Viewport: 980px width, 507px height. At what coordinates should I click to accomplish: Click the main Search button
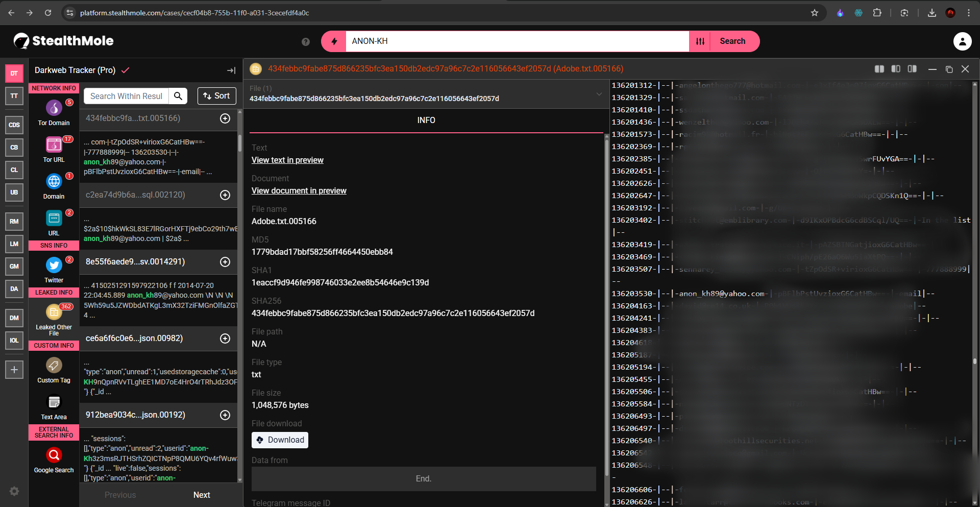point(732,41)
